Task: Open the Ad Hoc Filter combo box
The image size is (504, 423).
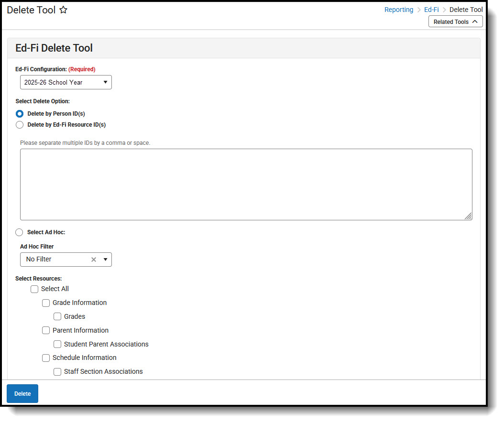Action: (57, 260)
